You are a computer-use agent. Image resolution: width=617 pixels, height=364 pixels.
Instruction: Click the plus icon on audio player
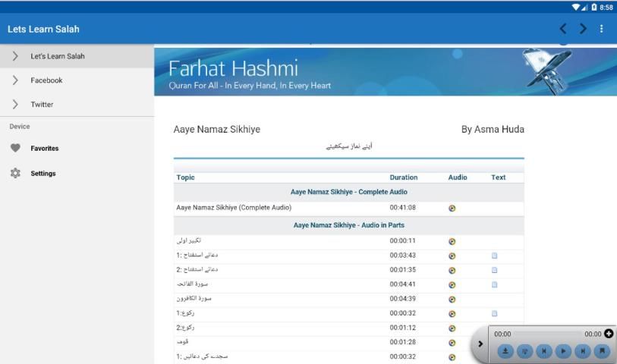609,334
